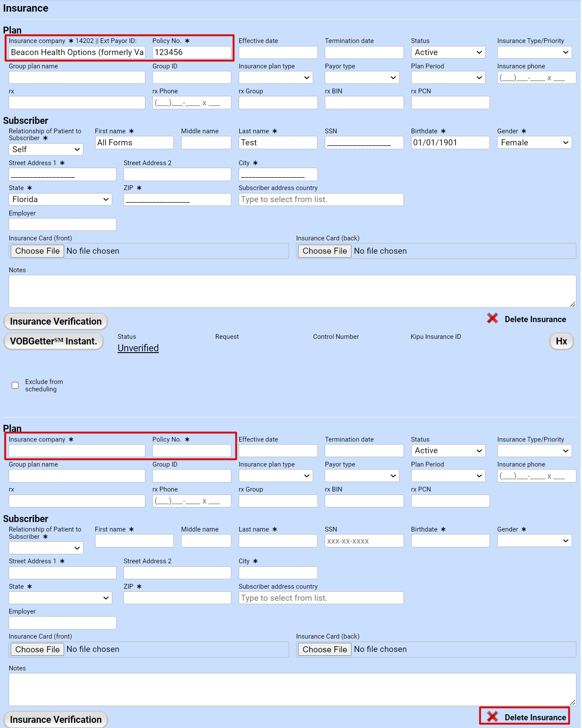The height and width of the screenshot is (728, 582).
Task: Click the first plan's Notes text area
Action: 292,292
